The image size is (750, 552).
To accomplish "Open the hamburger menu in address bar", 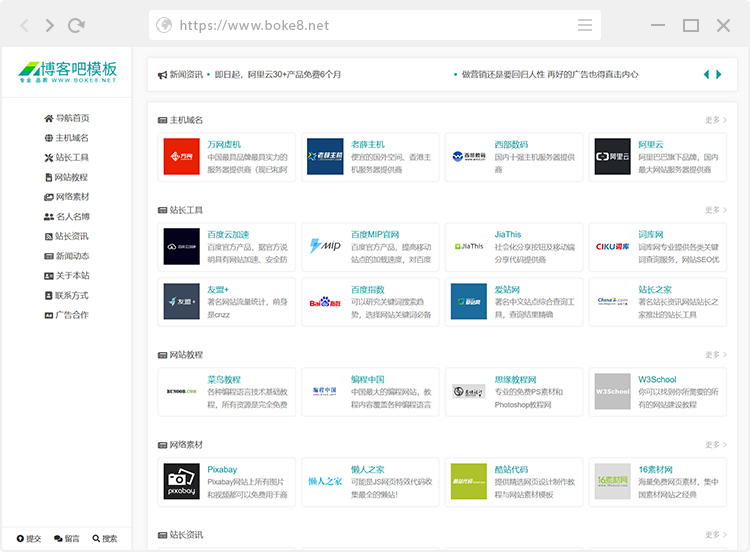I will [x=585, y=25].
